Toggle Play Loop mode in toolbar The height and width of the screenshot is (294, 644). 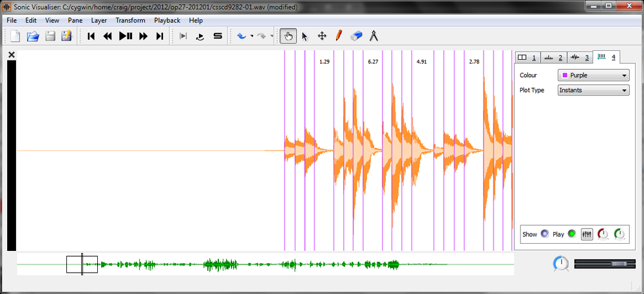pos(200,36)
